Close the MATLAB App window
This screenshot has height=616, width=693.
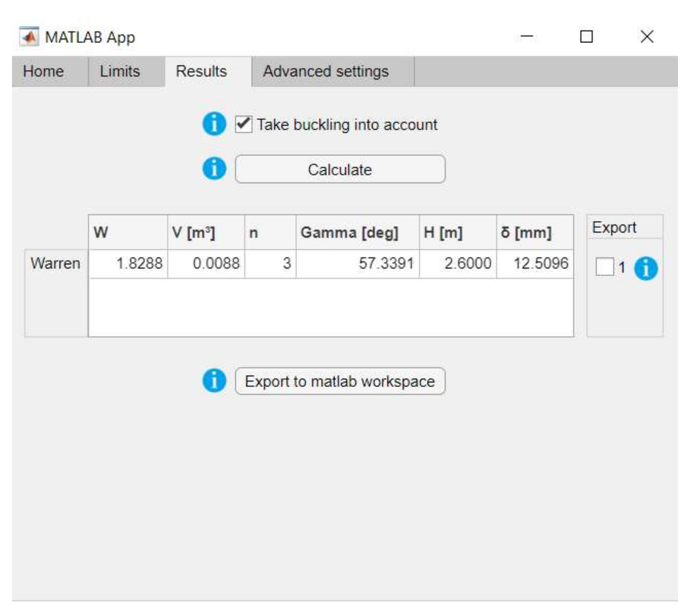(647, 36)
